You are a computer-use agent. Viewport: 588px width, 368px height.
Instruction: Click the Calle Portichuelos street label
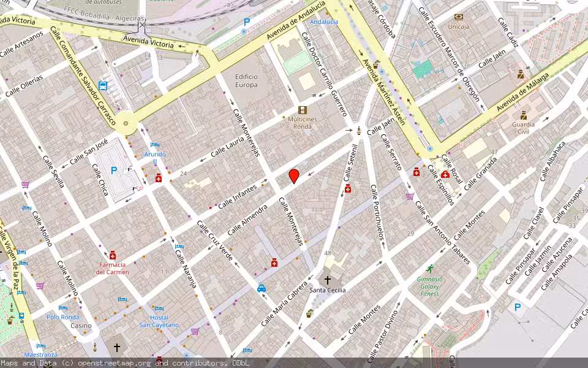click(378, 212)
